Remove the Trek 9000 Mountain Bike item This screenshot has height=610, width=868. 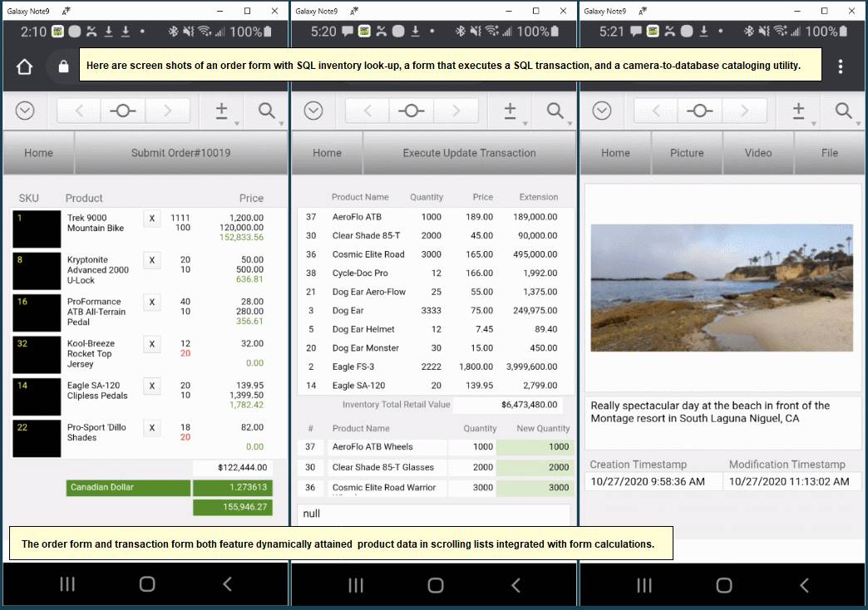(x=151, y=219)
